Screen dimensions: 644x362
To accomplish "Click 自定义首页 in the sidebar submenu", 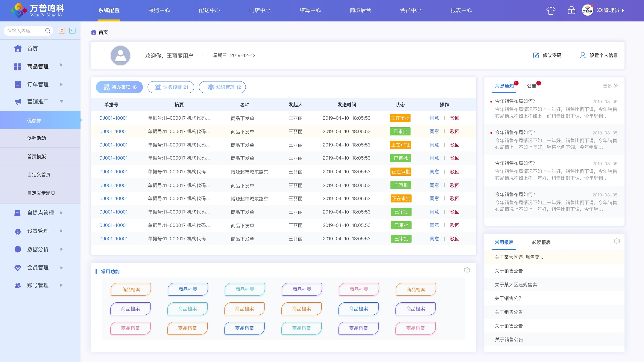I will 40,175.
